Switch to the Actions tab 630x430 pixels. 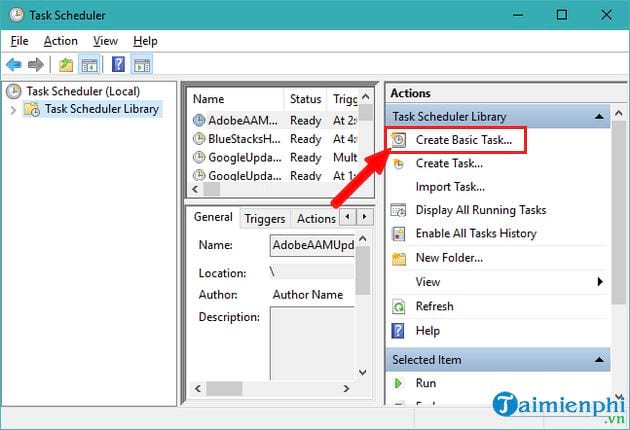coord(316,219)
